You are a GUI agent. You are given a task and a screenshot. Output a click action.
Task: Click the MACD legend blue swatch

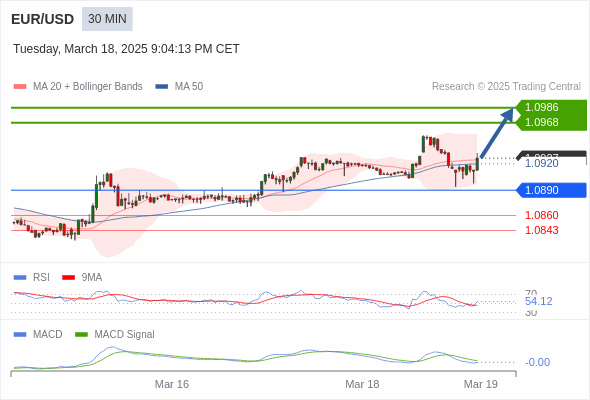pos(20,335)
